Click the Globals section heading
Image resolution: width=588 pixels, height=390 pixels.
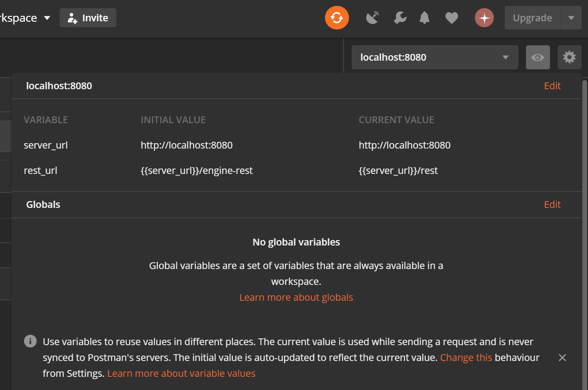coord(43,204)
